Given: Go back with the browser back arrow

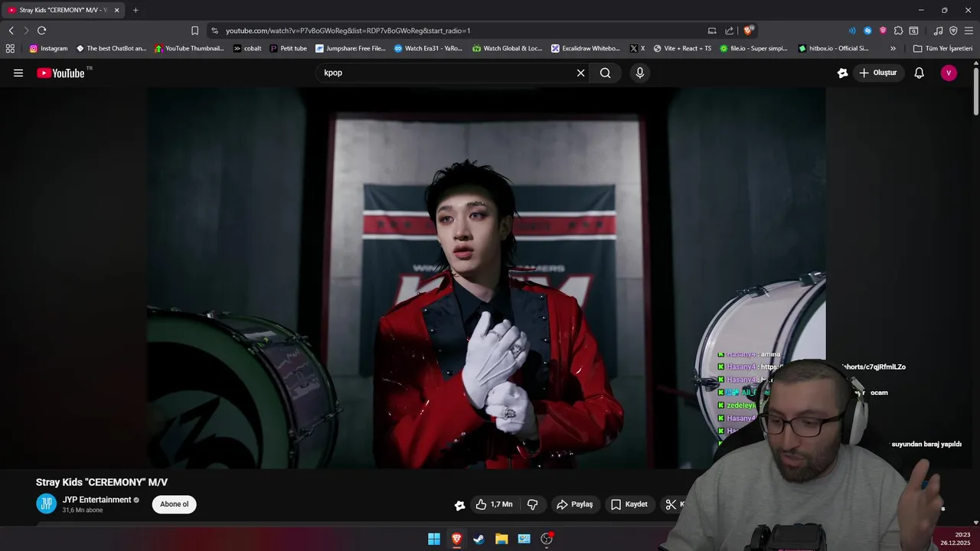Looking at the screenshot, I should tap(11, 31).
